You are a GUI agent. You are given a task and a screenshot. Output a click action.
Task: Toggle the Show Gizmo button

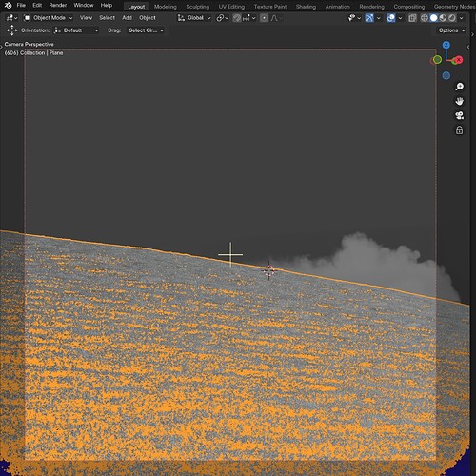click(369, 18)
